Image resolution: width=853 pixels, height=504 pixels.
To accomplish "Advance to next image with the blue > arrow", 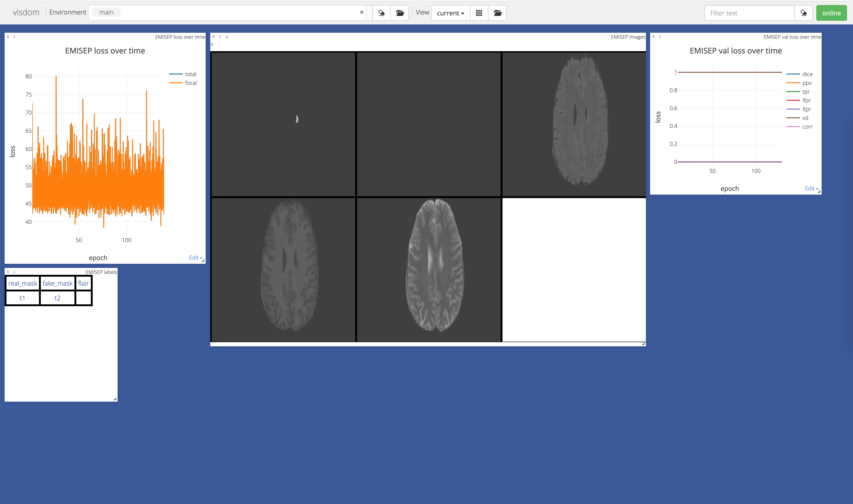I will click(212, 44).
